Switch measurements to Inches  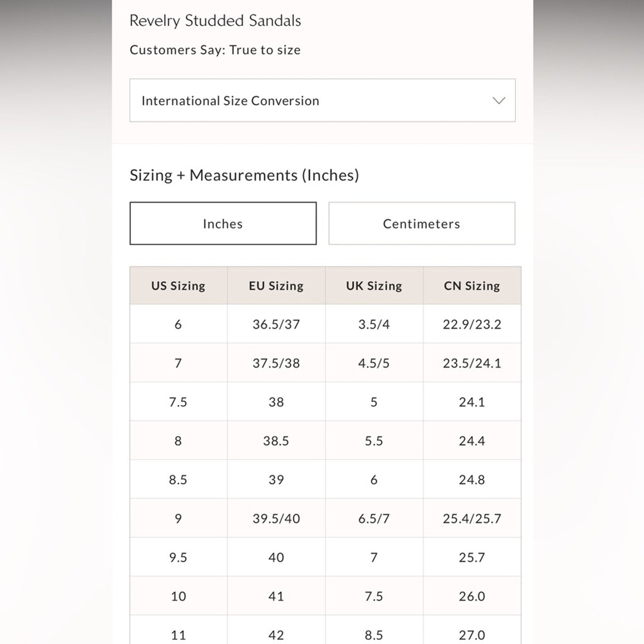(223, 223)
